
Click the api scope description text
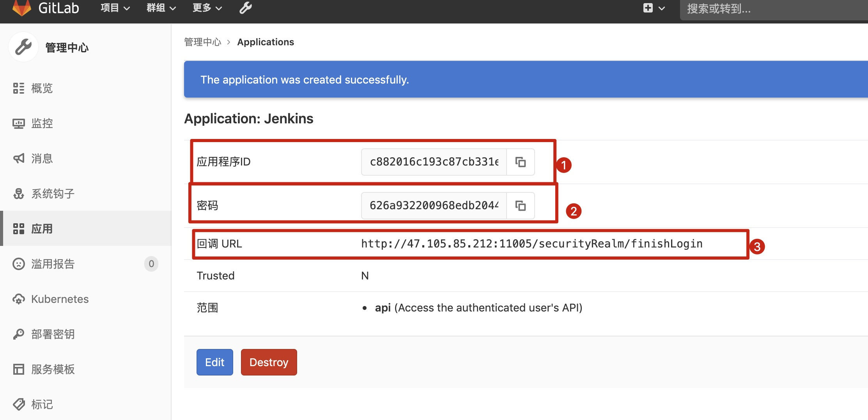[x=478, y=308]
